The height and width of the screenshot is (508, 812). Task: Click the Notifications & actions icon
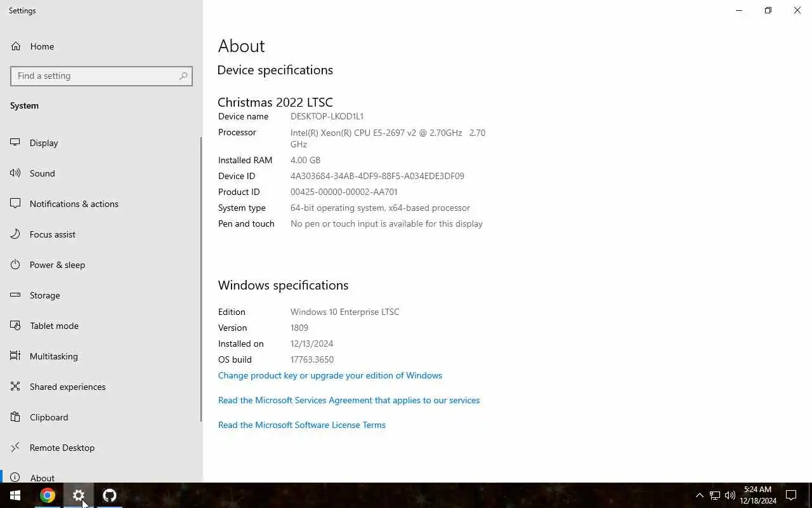tap(15, 204)
